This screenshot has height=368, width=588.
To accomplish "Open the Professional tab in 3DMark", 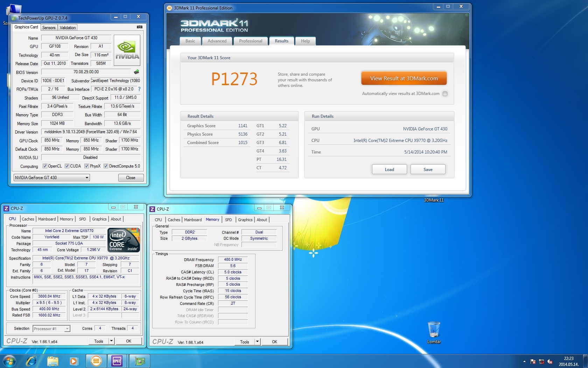I will tap(251, 41).
